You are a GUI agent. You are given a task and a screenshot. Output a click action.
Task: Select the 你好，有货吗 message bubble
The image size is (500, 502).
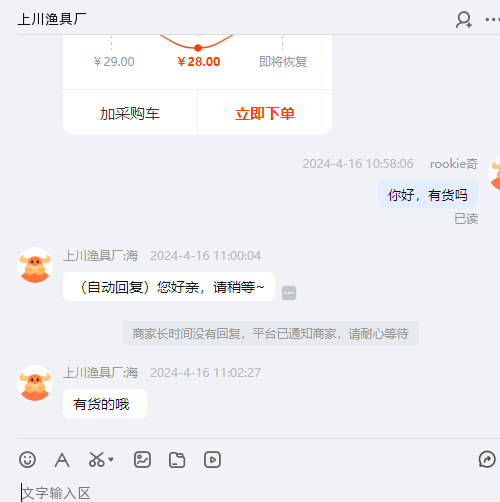click(428, 195)
